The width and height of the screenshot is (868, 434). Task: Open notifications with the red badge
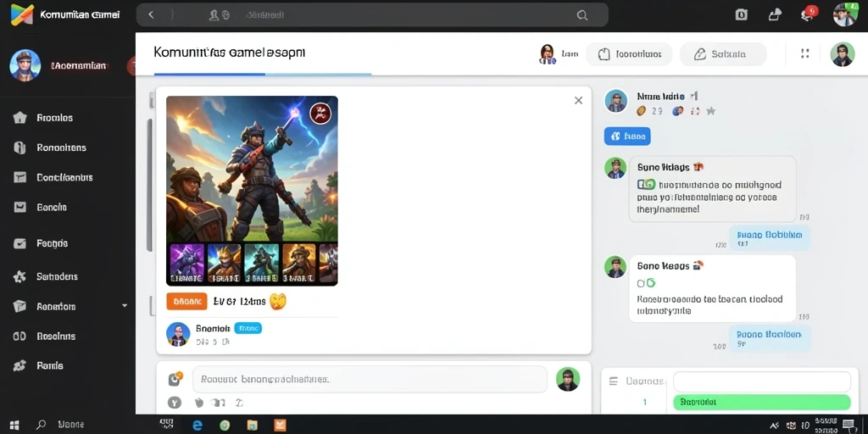[x=809, y=14]
